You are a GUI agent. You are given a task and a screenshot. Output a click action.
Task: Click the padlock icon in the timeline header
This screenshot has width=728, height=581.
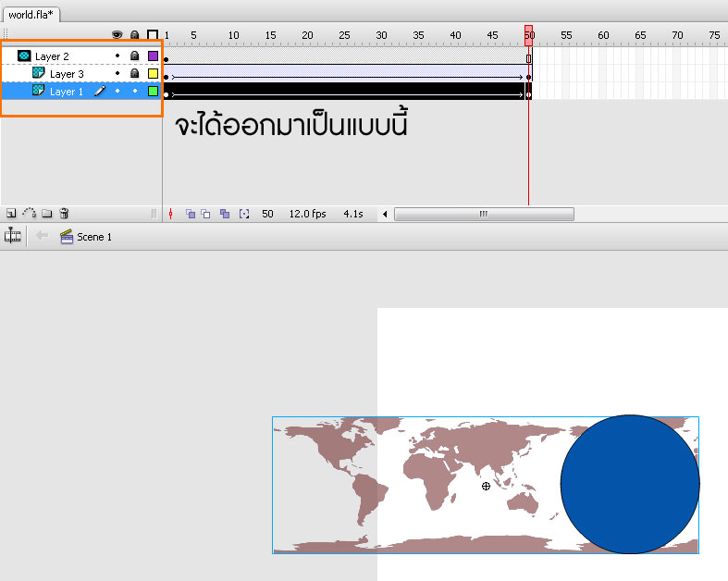(135, 35)
